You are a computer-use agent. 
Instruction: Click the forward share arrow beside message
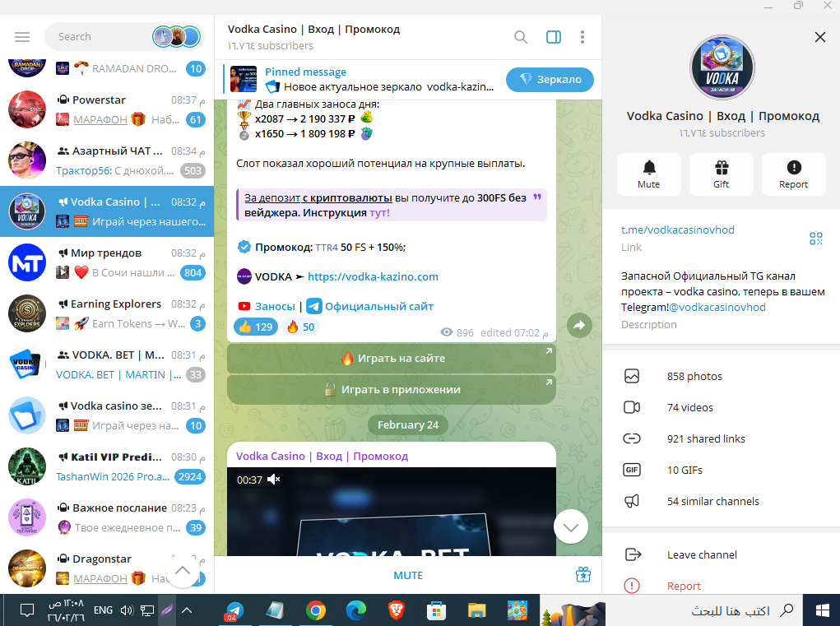(x=579, y=325)
